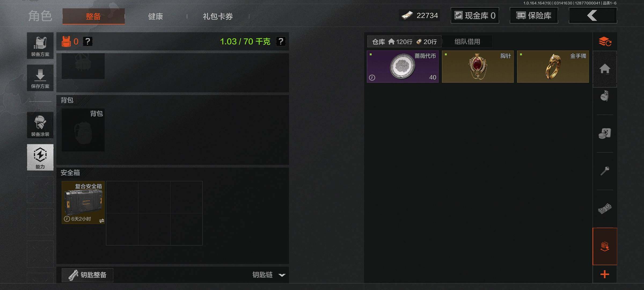Select the cash stack category filter icon
The height and width of the screenshot is (290, 644).
(605, 209)
